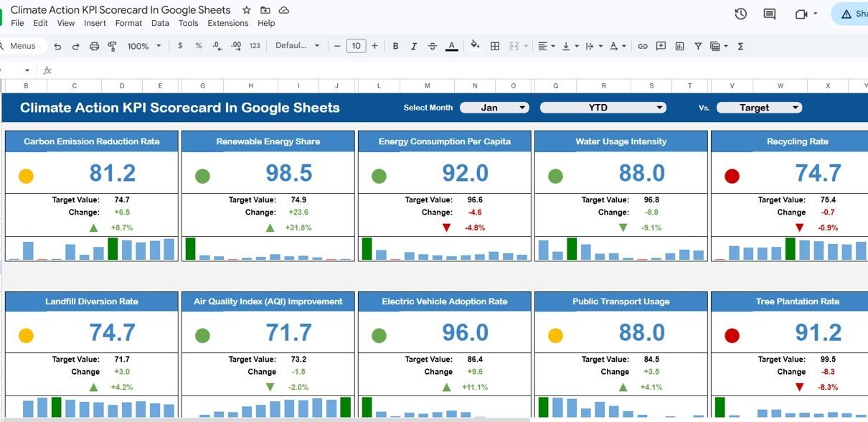Click the insert chart icon
The image size is (868, 422).
(x=679, y=46)
